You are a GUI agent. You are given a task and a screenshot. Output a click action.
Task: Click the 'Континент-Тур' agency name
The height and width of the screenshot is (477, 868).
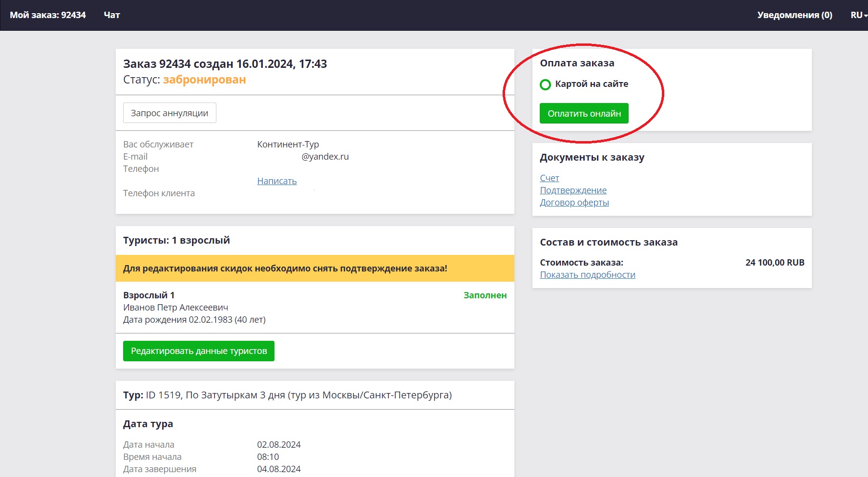(288, 145)
